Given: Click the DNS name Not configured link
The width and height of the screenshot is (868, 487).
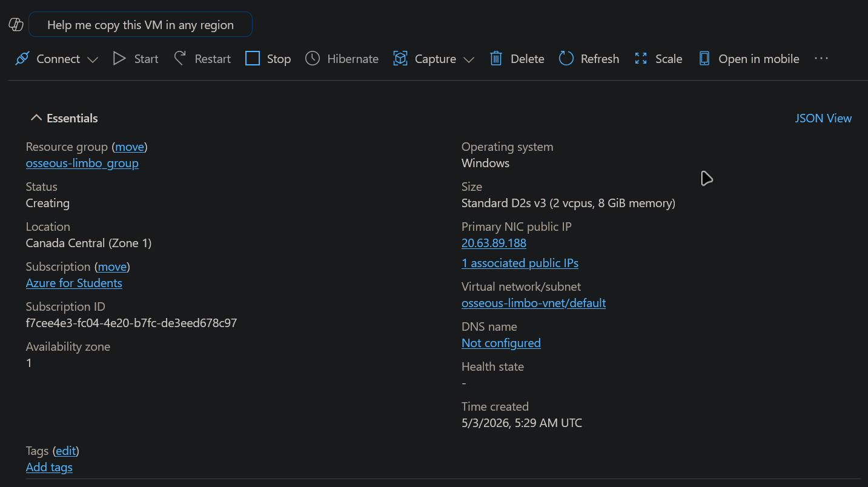Looking at the screenshot, I should (x=501, y=343).
